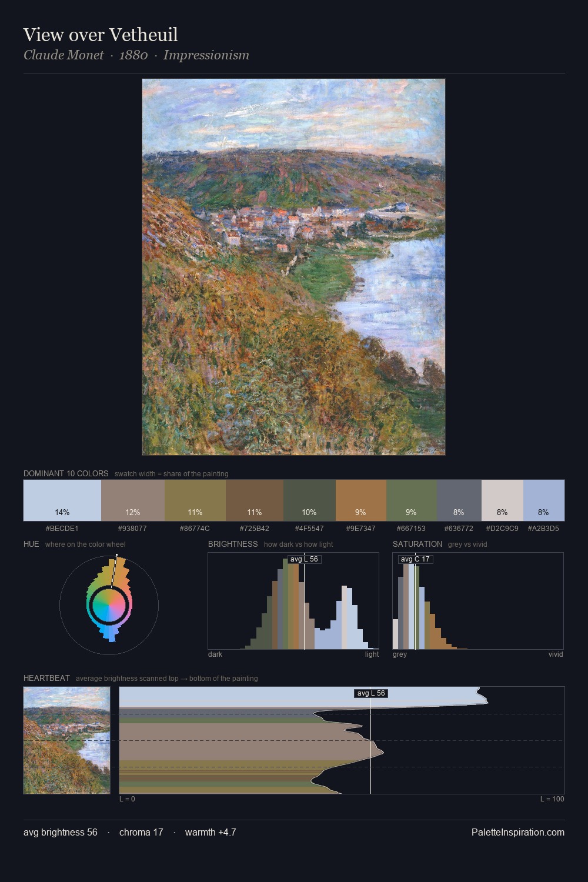Click the hex code #636772 label
The image size is (588, 882).
[459, 529]
